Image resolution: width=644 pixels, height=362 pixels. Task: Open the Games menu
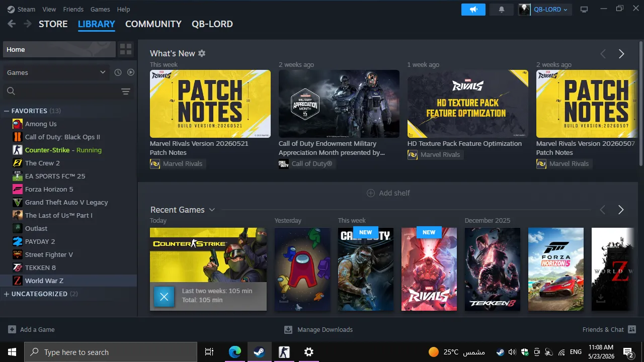pyautogui.click(x=100, y=9)
